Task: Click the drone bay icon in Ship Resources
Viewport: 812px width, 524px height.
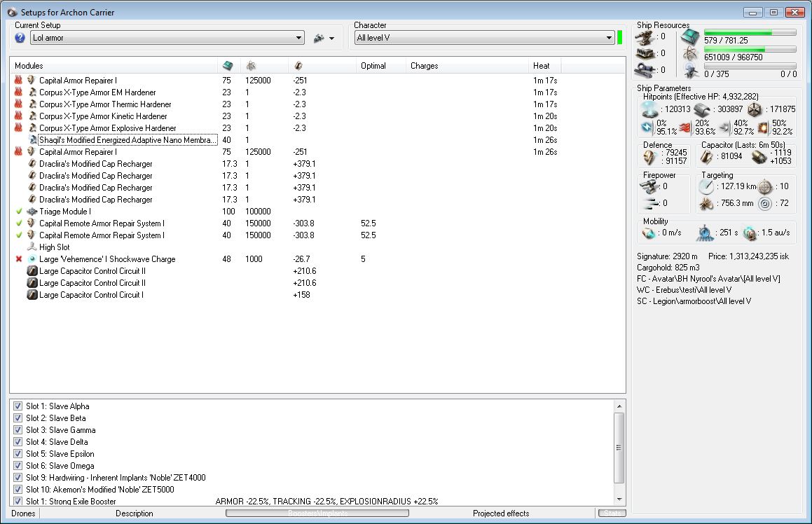Action: (x=691, y=71)
